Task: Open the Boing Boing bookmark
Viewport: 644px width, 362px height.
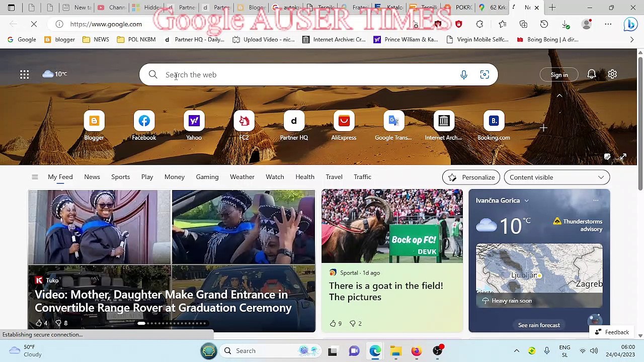Action: coord(547,39)
